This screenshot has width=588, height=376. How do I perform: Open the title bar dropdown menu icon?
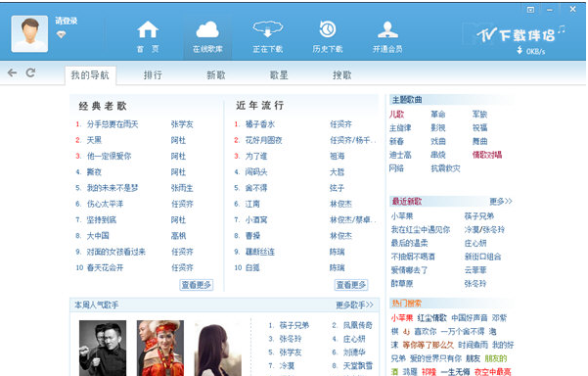coord(530,10)
